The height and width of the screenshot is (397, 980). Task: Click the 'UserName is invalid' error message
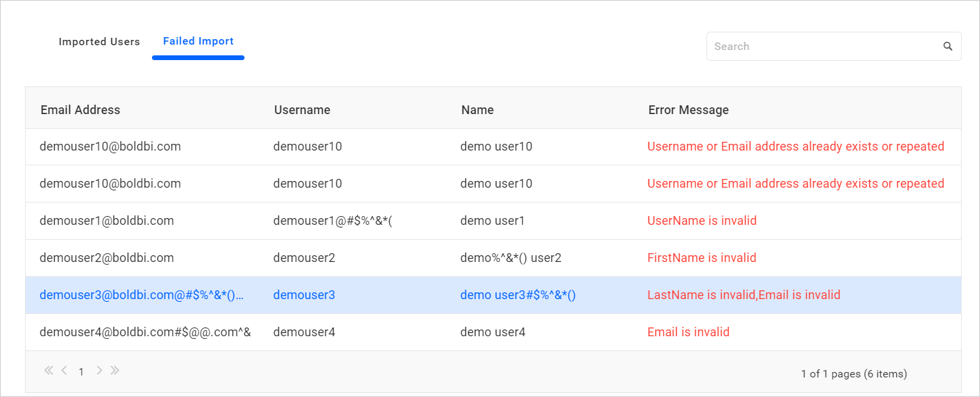702,221
